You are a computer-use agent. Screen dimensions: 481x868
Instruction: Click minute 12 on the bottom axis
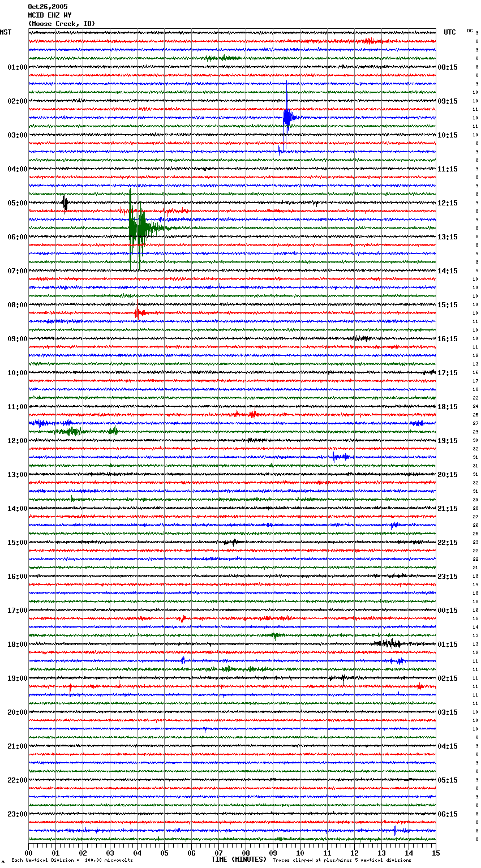tap(355, 853)
